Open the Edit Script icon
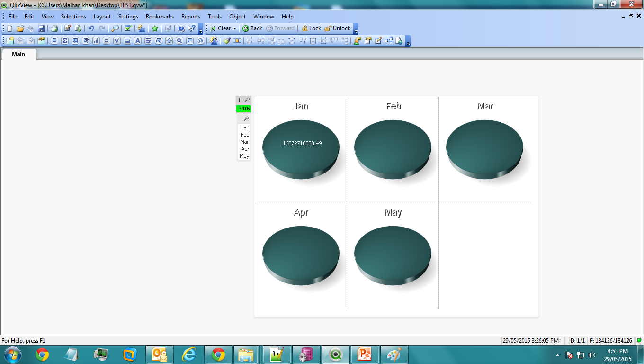 pyautogui.click(x=67, y=28)
